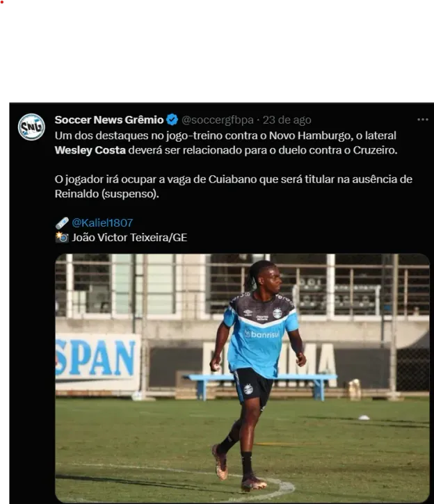The height and width of the screenshot is (504, 434).
Task: Follow the @Kaliel1807 mention link
Action: click(x=102, y=222)
